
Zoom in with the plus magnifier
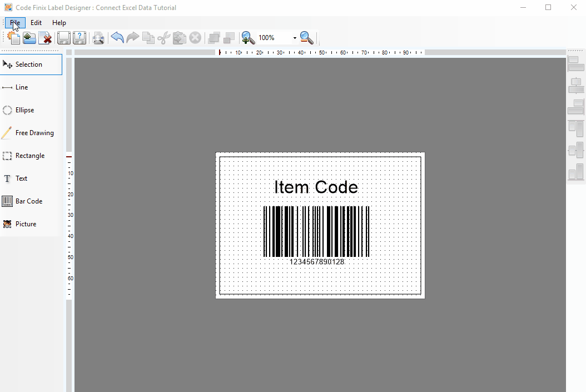point(248,38)
